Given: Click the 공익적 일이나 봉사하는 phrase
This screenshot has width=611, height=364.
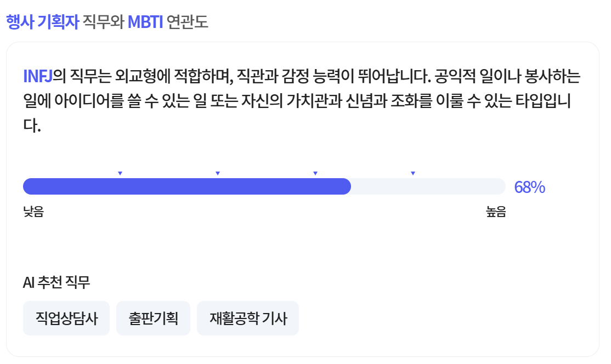Looking at the screenshot, I should coord(507,76).
